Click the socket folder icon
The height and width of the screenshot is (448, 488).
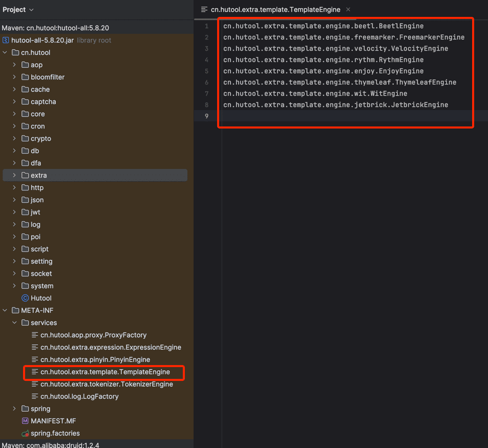click(25, 274)
